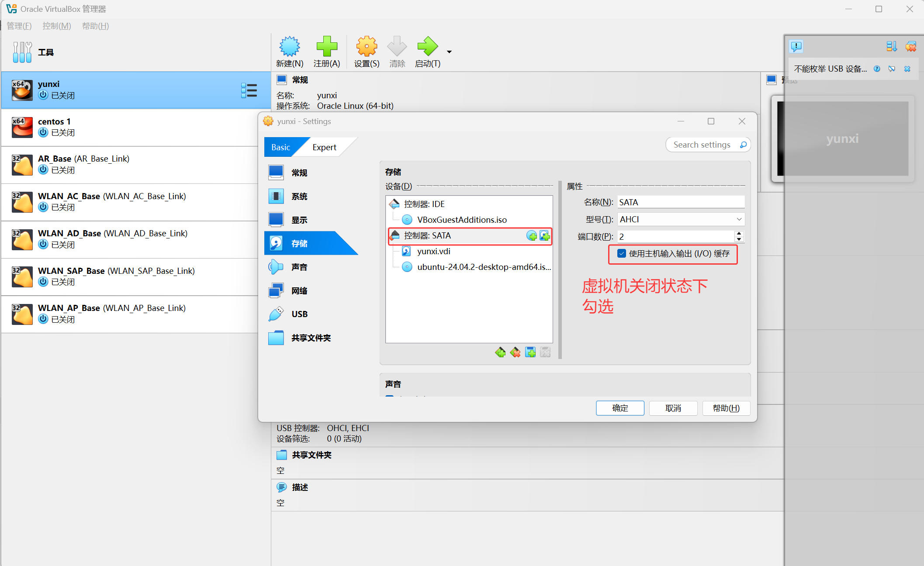Click the clear all notifications icon

click(911, 46)
